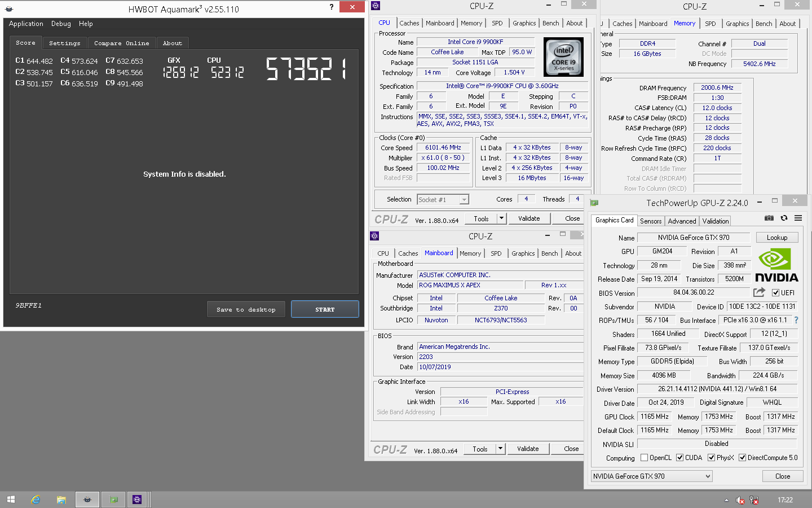Click Tools button in the processor CPU-Z window
The height and width of the screenshot is (508, 812).
pos(481,218)
